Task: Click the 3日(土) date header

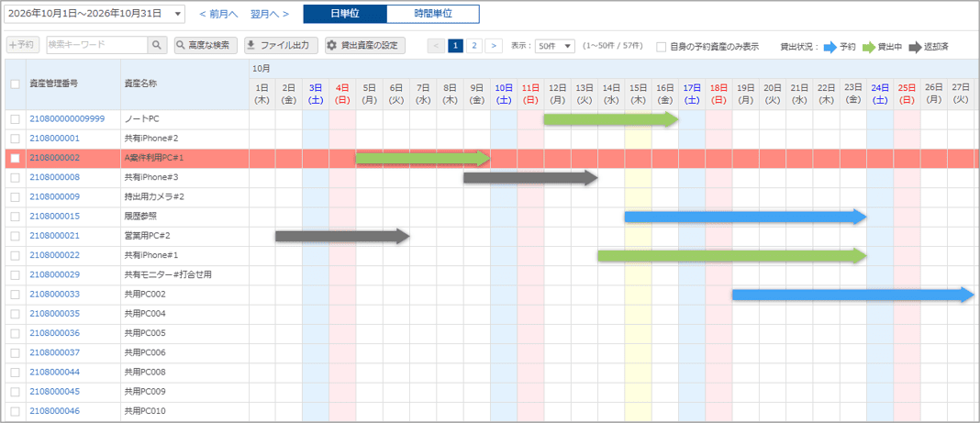Action: point(315,93)
